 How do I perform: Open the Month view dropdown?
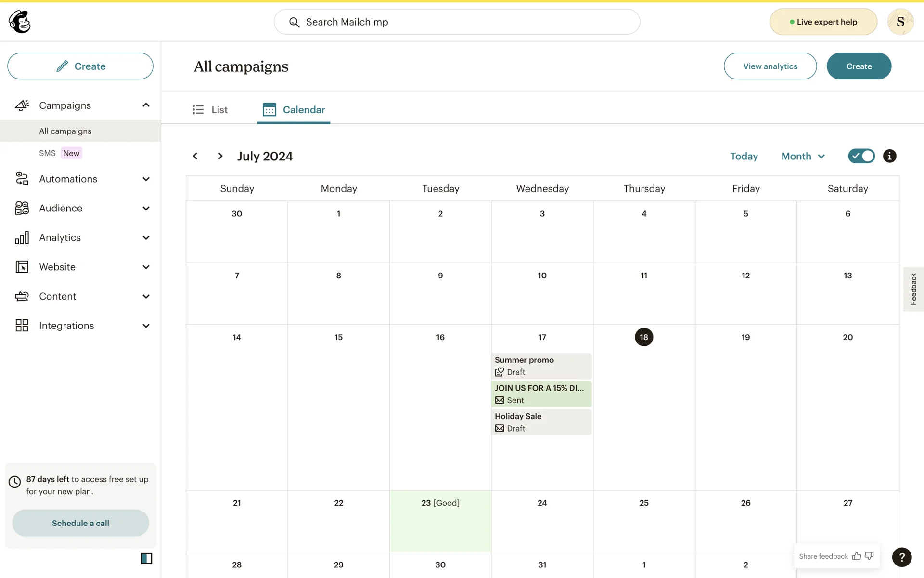pos(803,156)
